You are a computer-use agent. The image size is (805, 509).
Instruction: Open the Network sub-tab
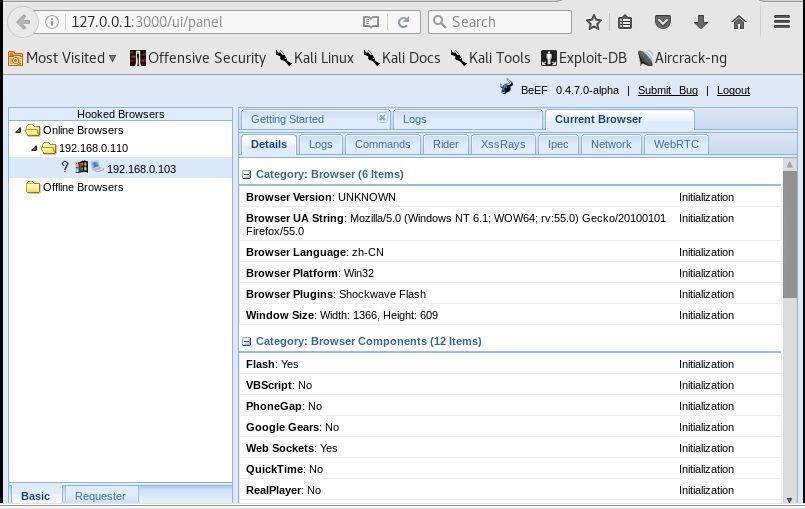611,144
